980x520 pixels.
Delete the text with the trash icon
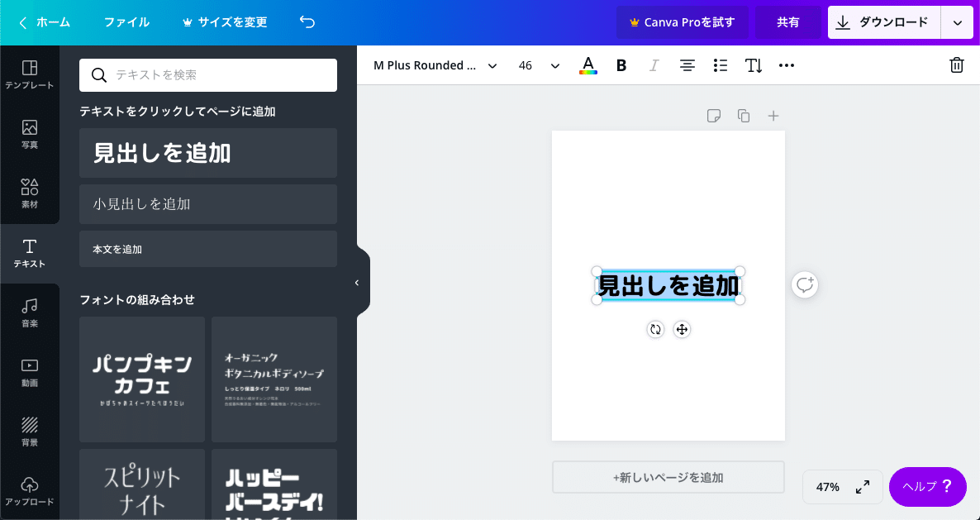pos(957,64)
